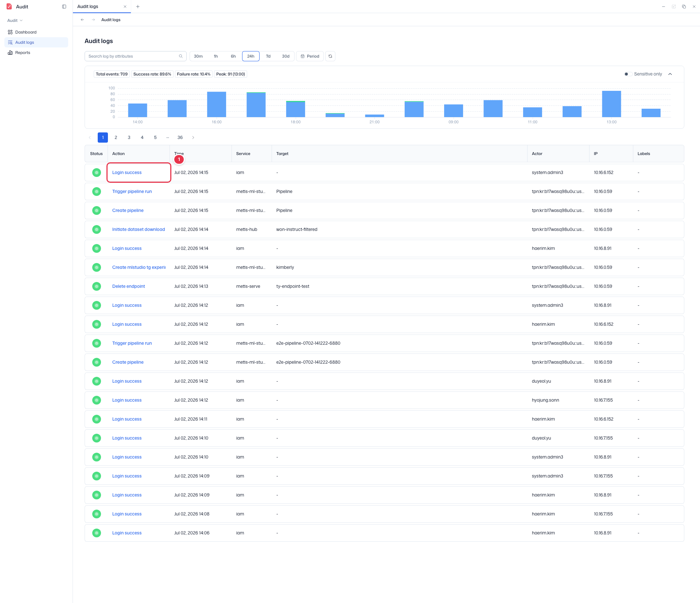Select the 24h time range
This screenshot has width=700, height=603.
pyautogui.click(x=251, y=56)
